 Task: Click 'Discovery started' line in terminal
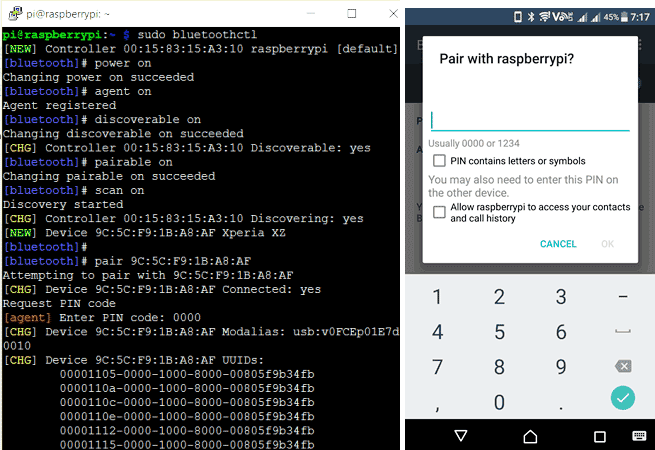pos(63,205)
